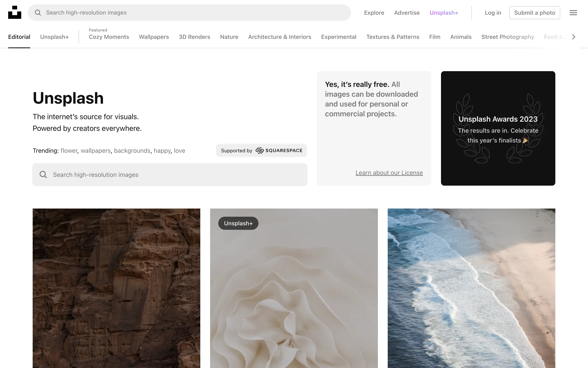Click the trending term love
588x368 pixels.
coord(179,151)
